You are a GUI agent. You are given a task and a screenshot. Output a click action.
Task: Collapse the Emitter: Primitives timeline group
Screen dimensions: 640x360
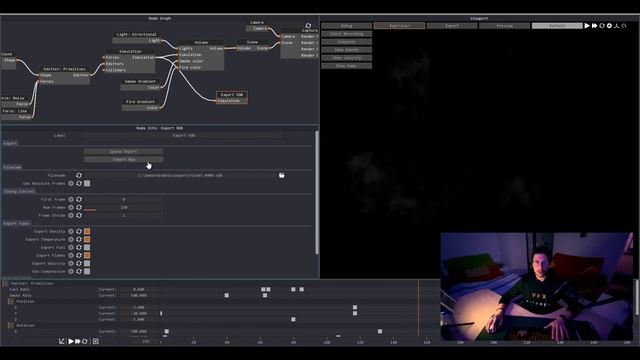5,283
